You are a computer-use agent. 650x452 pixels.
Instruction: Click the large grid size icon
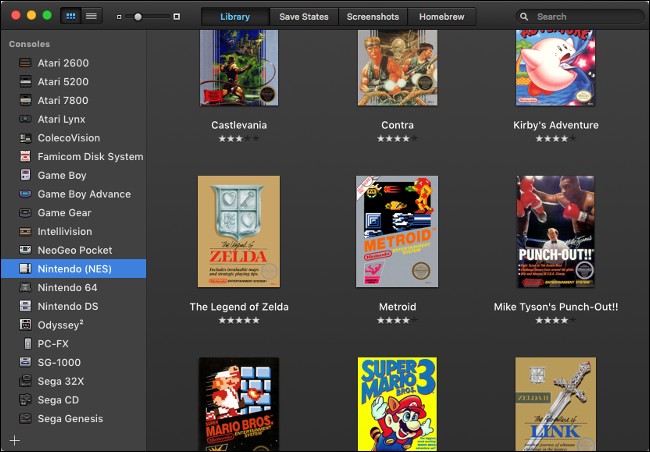(177, 17)
